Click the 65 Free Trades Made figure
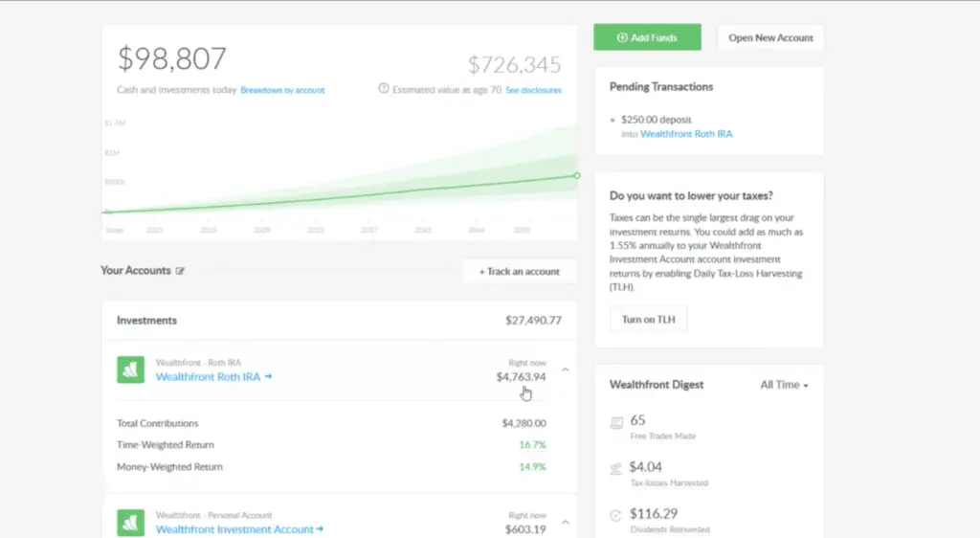980x538 pixels. click(637, 420)
